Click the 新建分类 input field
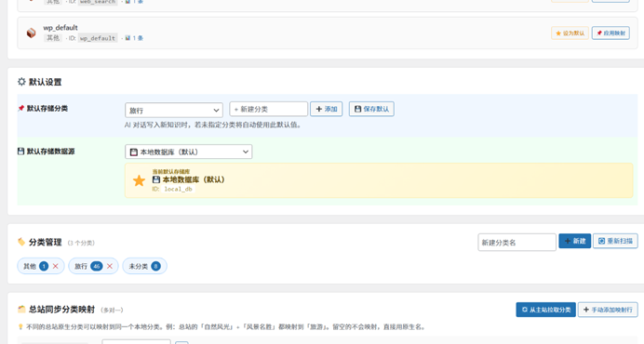The height and width of the screenshot is (344, 644). (x=269, y=109)
